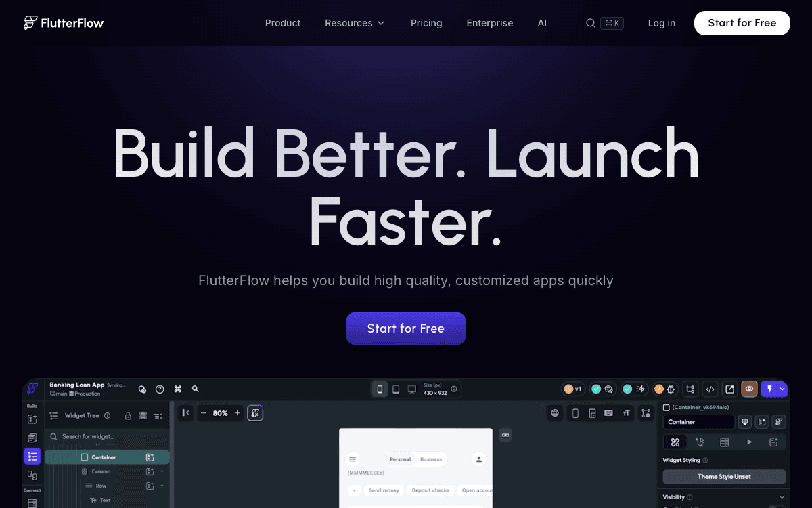Viewport: 812px width, 508px height.
Task: Click the Search for widget field
Action: click(107, 436)
